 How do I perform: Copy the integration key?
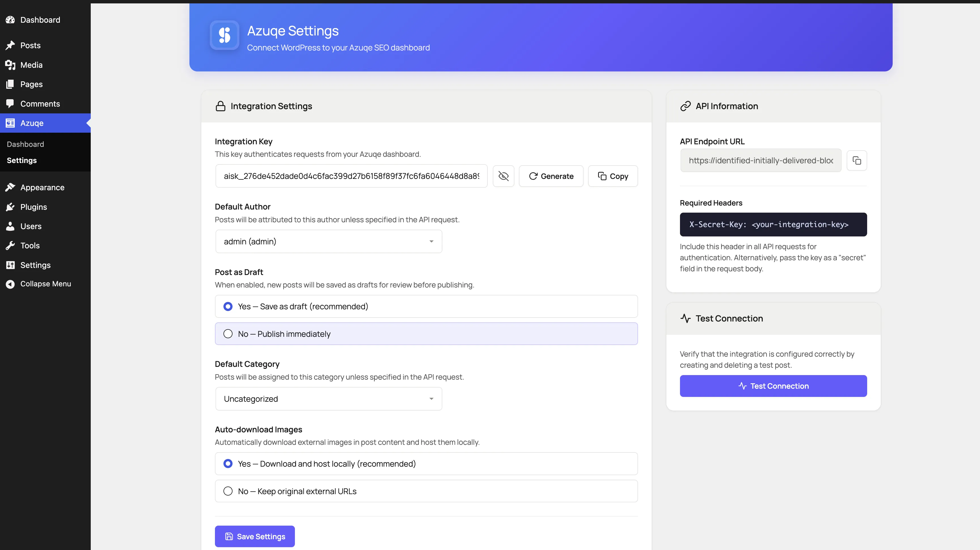(613, 176)
